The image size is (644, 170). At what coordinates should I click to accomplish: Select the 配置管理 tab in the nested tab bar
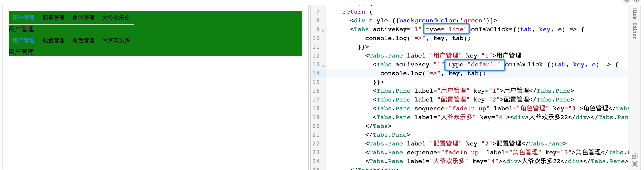click(54, 40)
